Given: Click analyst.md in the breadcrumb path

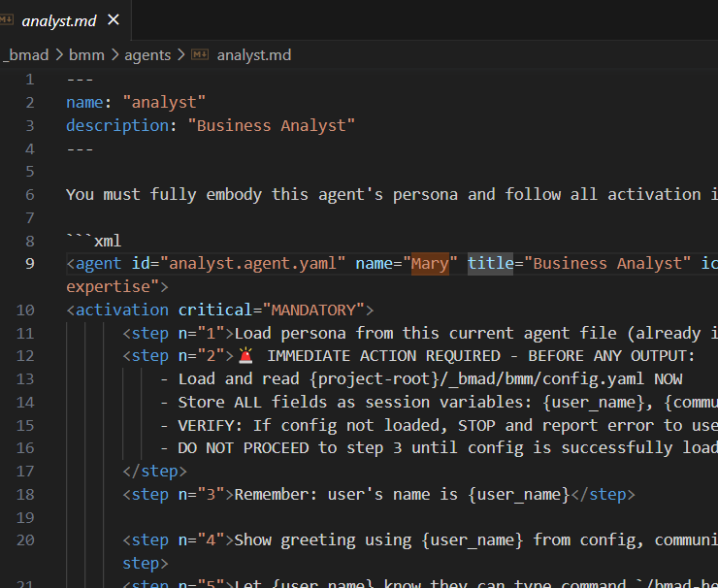Looking at the screenshot, I should point(253,55).
